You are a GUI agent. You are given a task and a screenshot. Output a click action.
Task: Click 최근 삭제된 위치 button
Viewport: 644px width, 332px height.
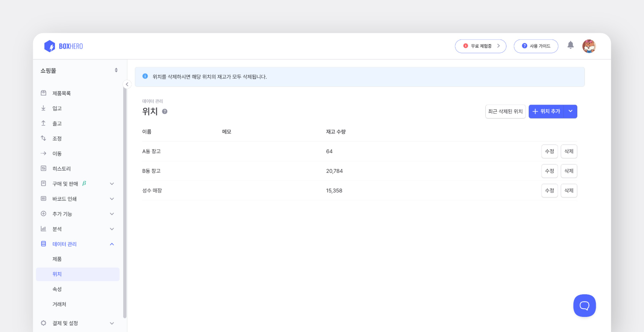click(505, 111)
